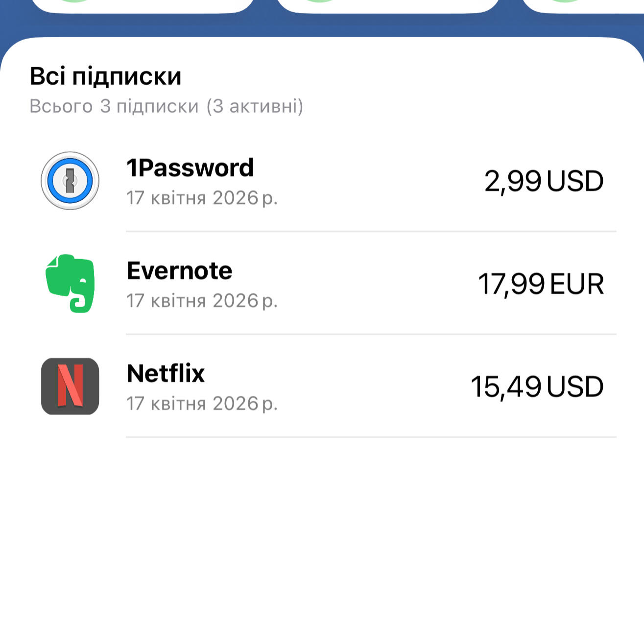644x644 pixels.
Task: Click the 17,99 EUR price
Action: 541,284
